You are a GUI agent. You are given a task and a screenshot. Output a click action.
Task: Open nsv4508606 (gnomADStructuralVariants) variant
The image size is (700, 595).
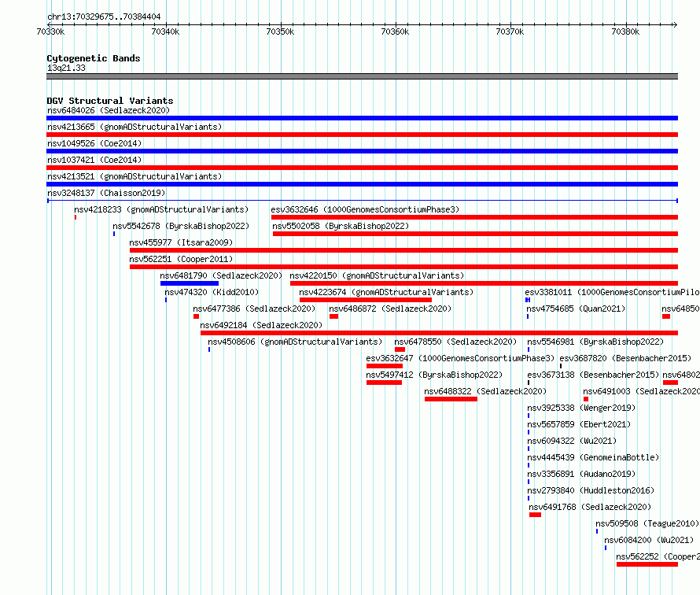tap(295, 342)
